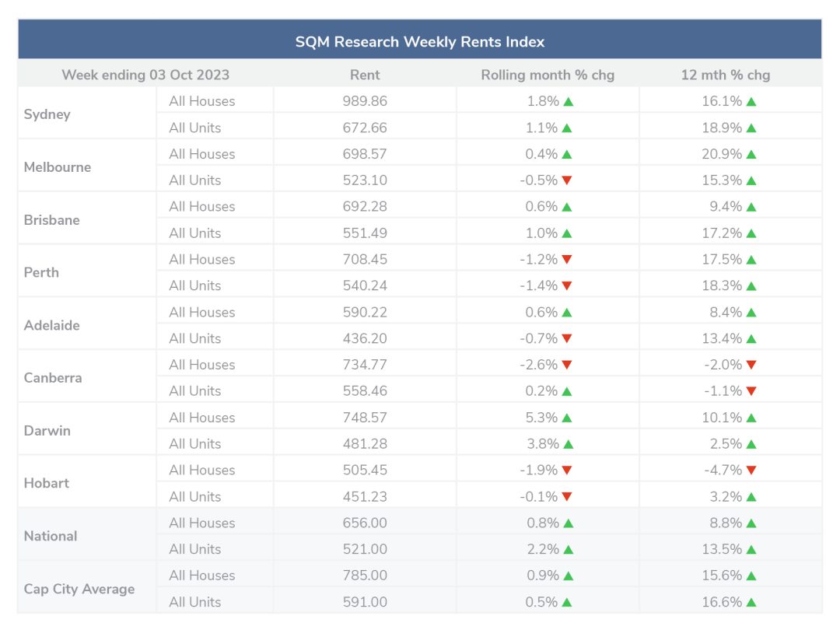
Task: Click the green arrow beside 5.3% Darwin houses
Action: [567, 418]
